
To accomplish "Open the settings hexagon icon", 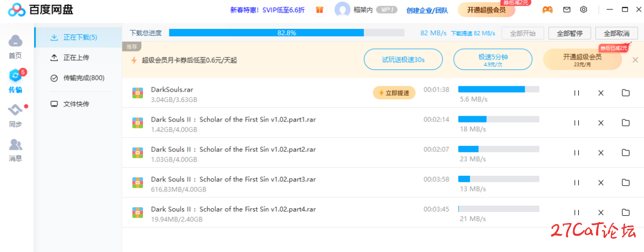I will [x=584, y=9].
